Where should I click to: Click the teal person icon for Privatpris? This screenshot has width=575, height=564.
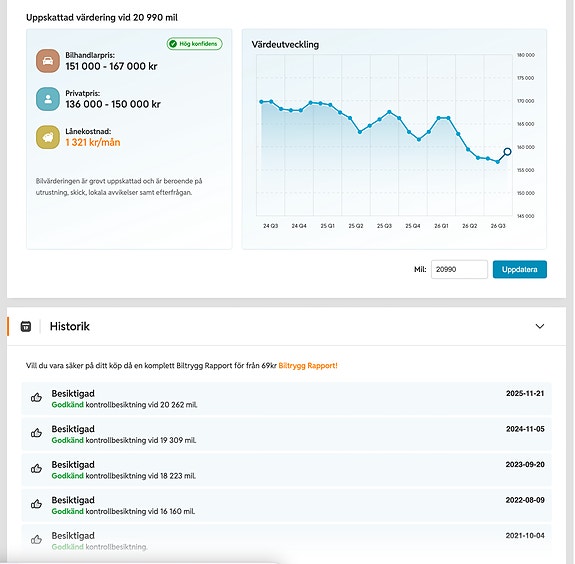coord(48,99)
